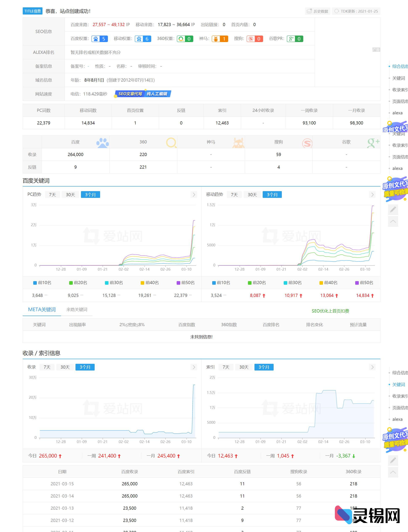Toggle 前10名 legend in PC trend chart
The width and height of the screenshot is (408, 532).
click(x=42, y=283)
